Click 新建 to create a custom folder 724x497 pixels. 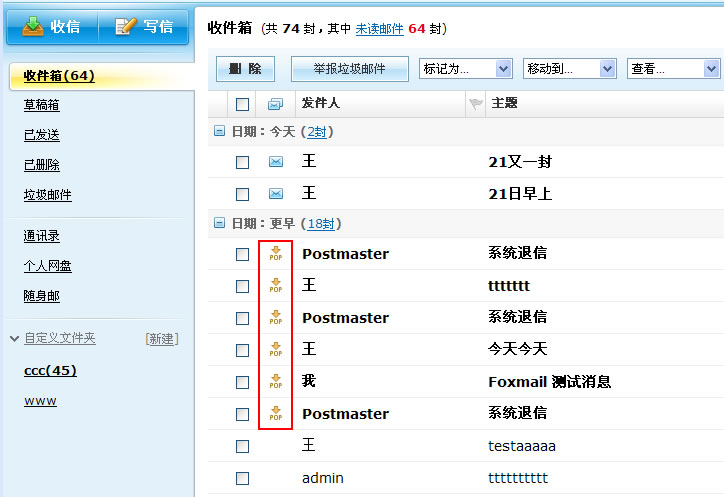tap(161, 339)
